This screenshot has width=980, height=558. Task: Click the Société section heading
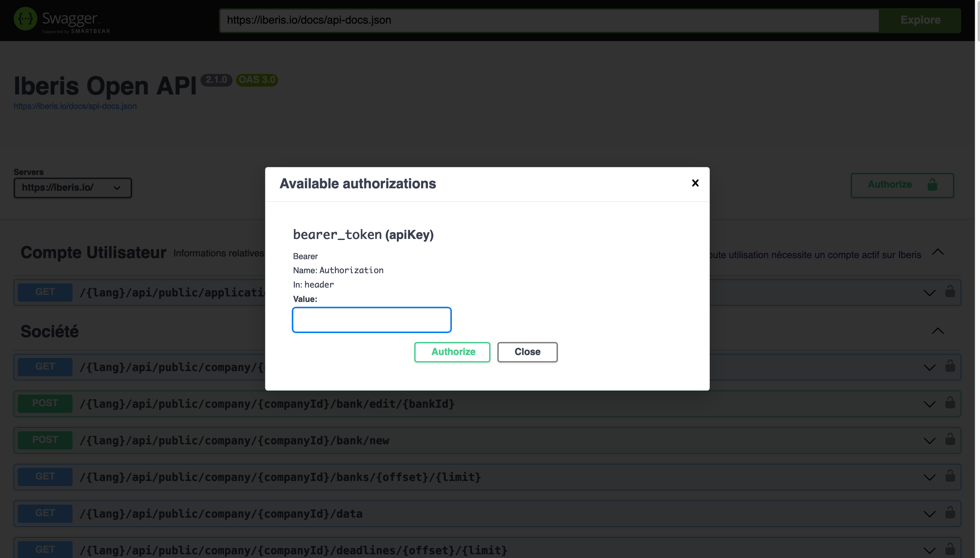(x=50, y=331)
